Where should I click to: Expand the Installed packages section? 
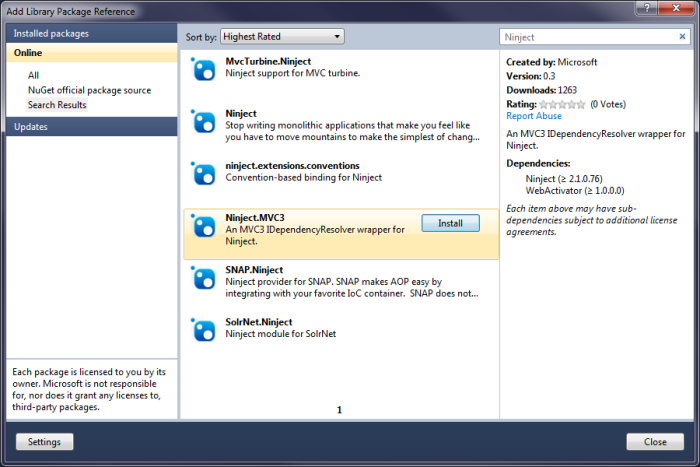[92, 33]
